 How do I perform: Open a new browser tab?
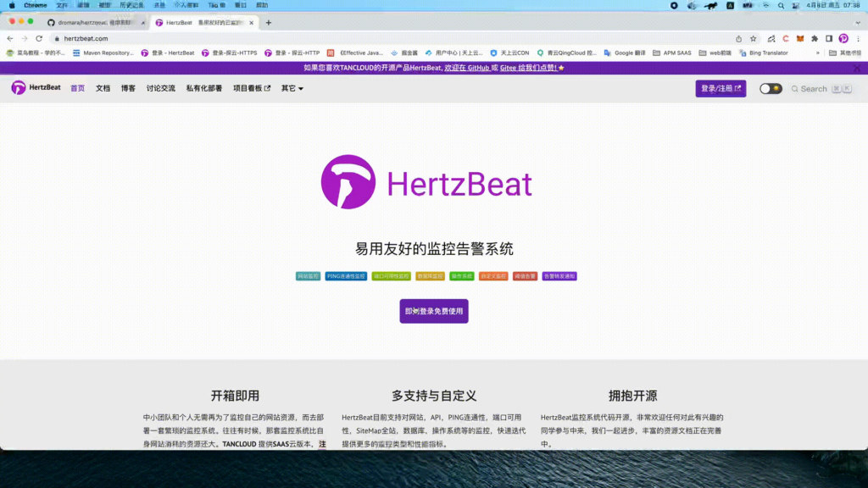[x=269, y=23]
